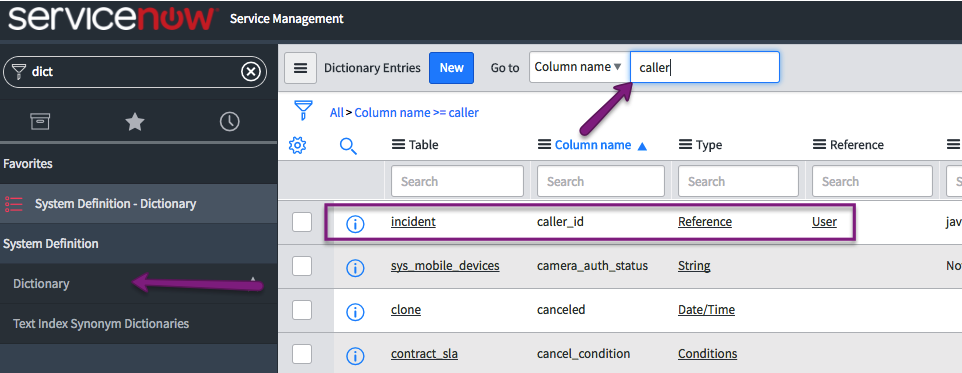Open the String type link

[694, 266]
